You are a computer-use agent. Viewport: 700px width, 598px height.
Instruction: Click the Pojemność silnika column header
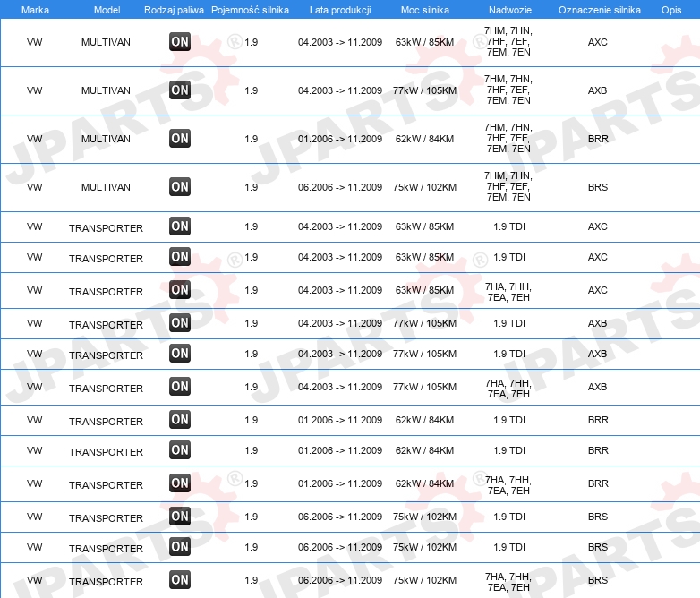250,10
